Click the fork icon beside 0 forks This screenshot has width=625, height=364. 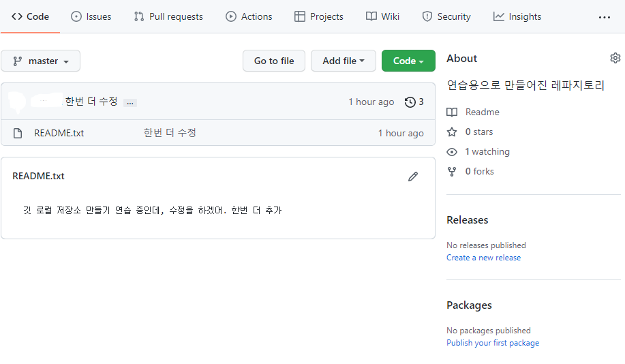pos(452,172)
